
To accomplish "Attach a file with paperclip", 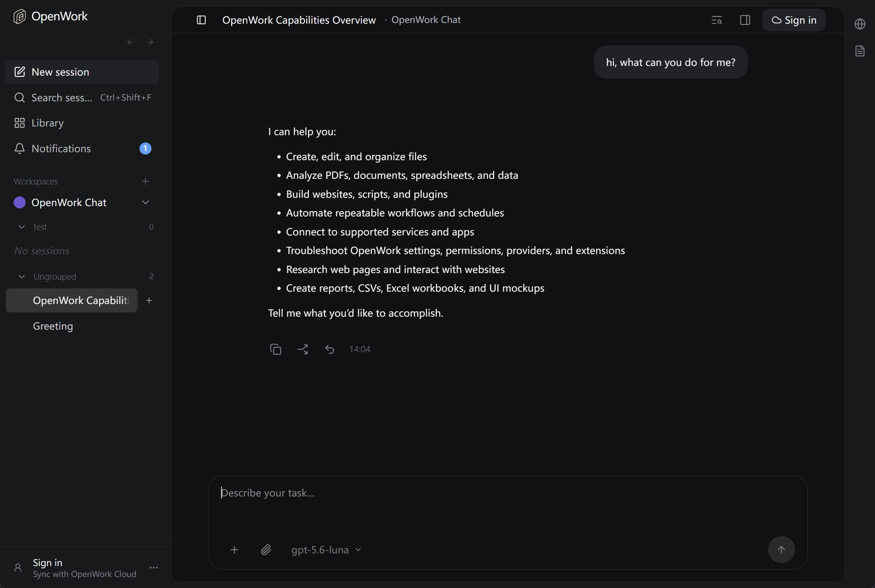I will [x=266, y=550].
